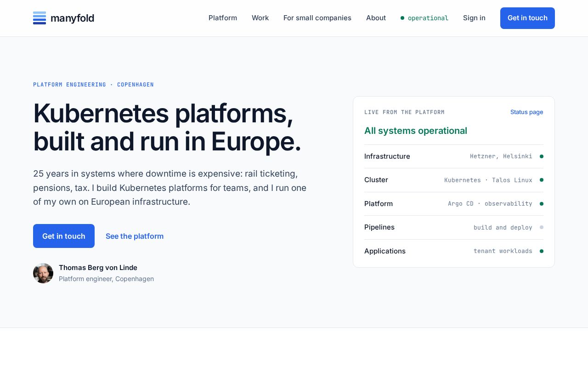Image resolution: width=588 pixels, height=368 pixels.
Task: Click the green operational status dot in header
Action: 402,18
